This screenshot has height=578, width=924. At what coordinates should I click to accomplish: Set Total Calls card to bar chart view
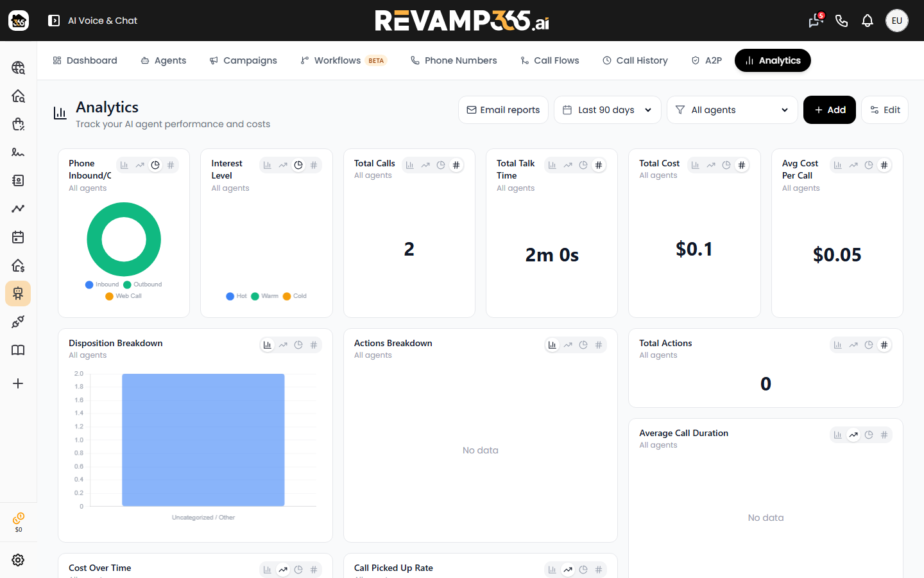[410, 165]
